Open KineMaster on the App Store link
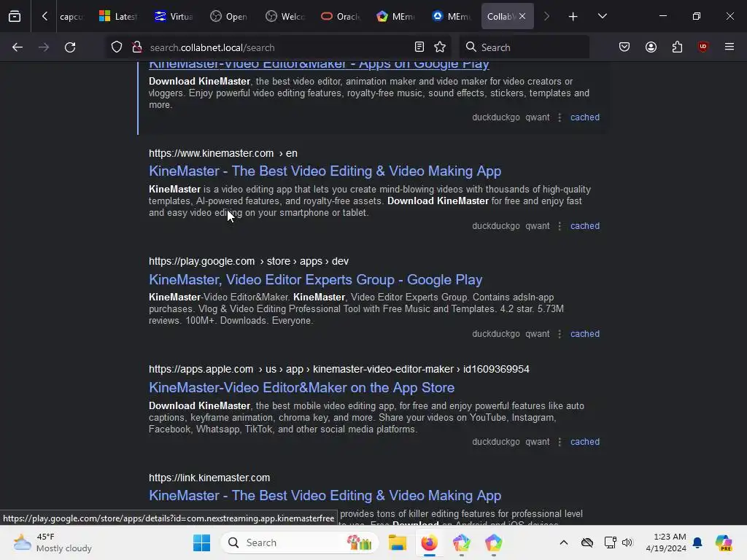 tap(301, 388)
